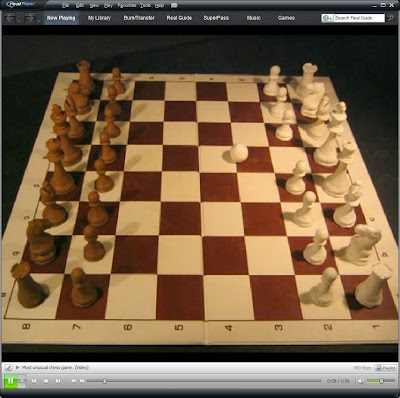400x398 pixels.
Task: Fast forward the video
Action: [82, 381]
